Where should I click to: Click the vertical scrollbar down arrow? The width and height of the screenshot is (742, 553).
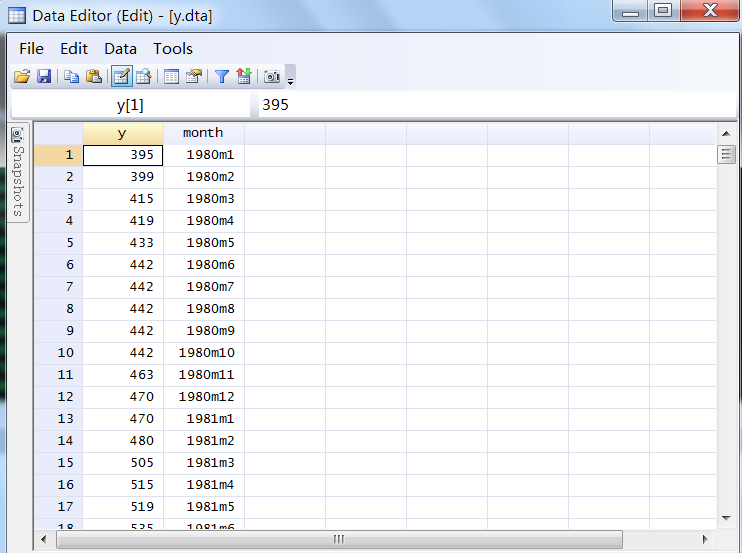pyautogui.click(x=726, y=518)
